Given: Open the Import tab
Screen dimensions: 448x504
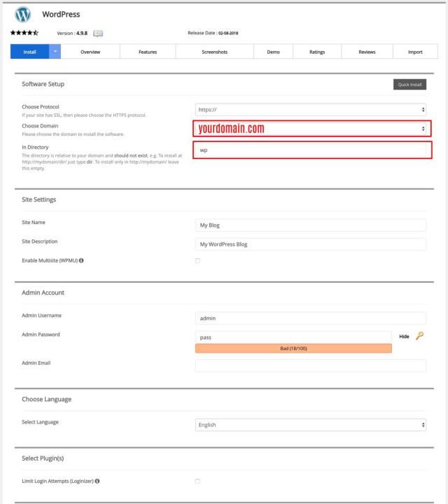Looking at the screenshot, I should pos(415,52).
